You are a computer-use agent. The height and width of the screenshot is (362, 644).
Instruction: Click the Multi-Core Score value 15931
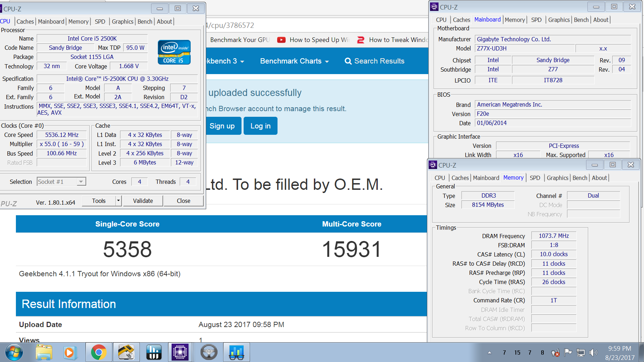tap(352, 249)
